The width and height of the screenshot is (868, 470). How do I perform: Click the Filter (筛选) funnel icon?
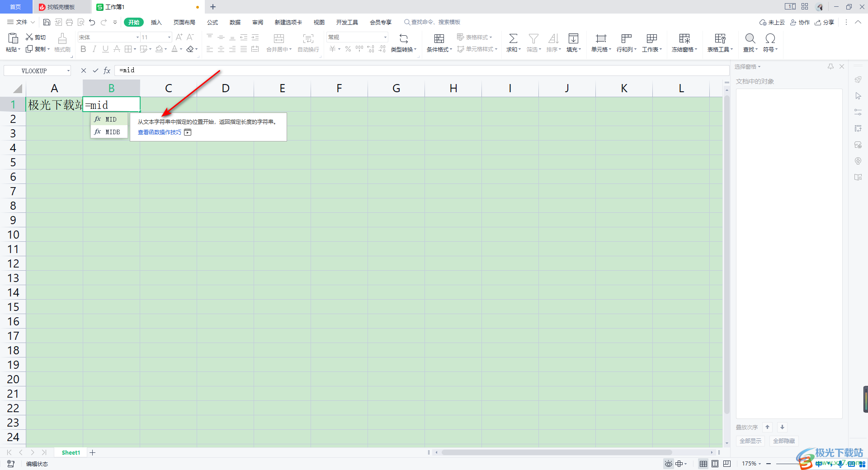[x=533, y=38]
